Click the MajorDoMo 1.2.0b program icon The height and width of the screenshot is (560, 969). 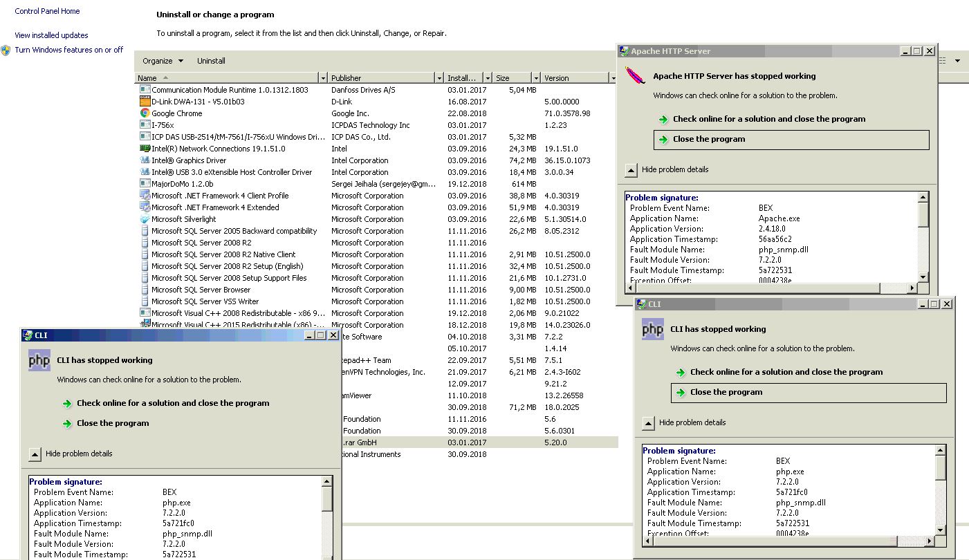click(145, 184)
